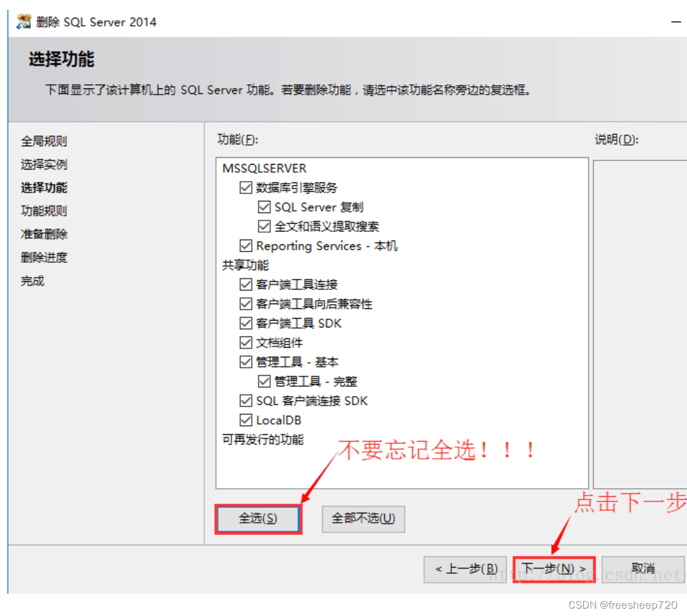Click the 功能(F): label

(x=238, y=139)
